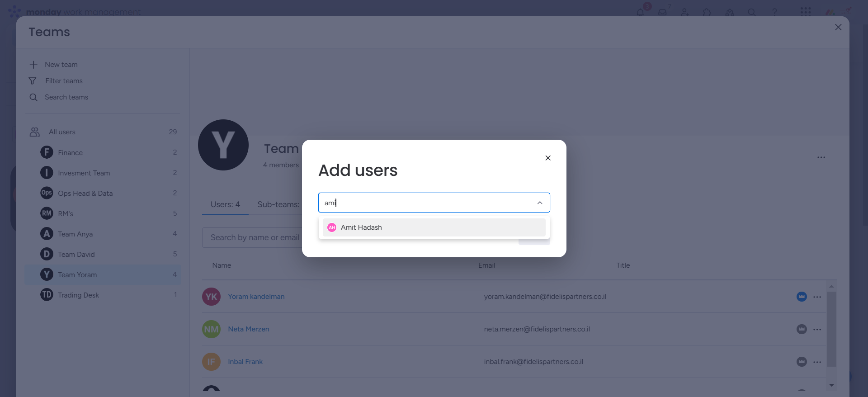This screenshot has height=397, width=868.
Task: Open Yoram kandelman's profile link
Action: 256,297
